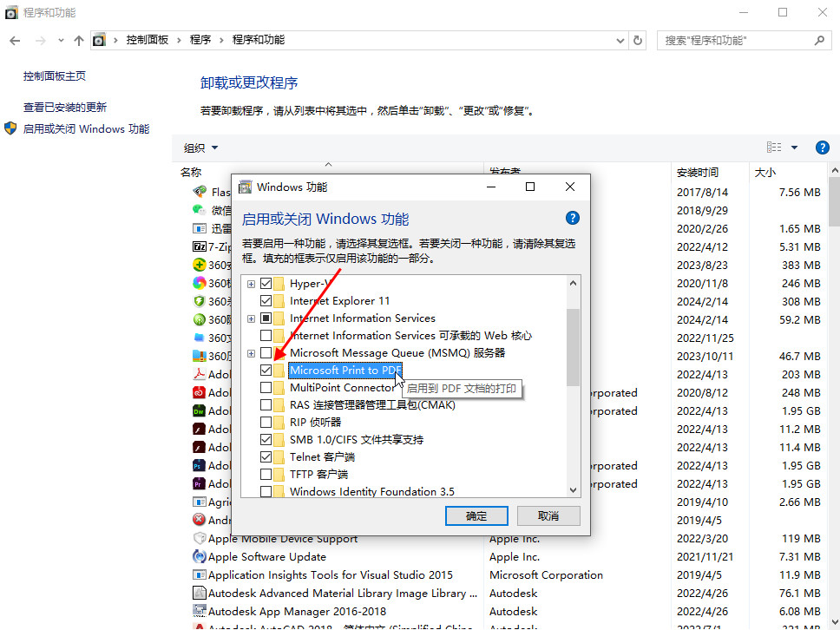Open the 查看已安装的更新 link
Viewport: 840px width, 630px height.
(x=65, y=107)
